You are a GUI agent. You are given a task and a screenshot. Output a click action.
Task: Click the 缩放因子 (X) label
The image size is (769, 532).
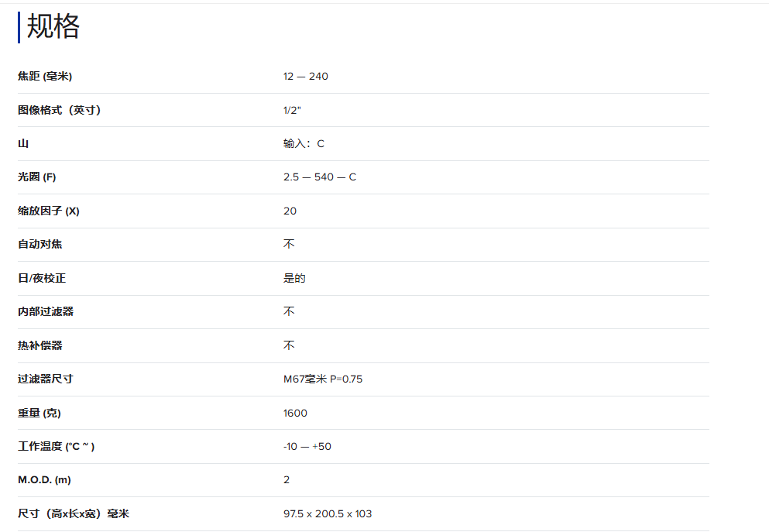click(x=49, y=211)
